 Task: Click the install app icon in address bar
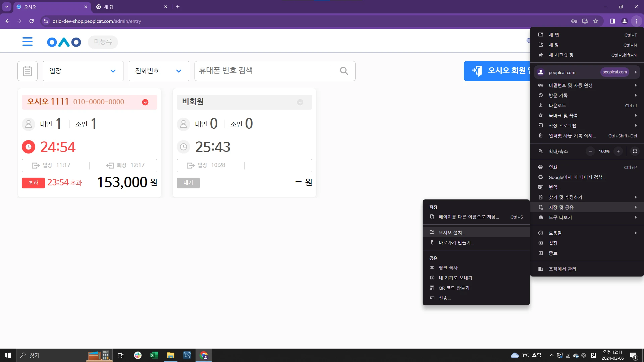[x=585, y=21]
